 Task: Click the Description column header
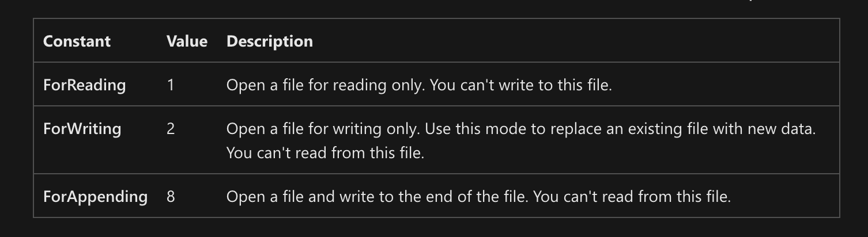tap(270, 41)
